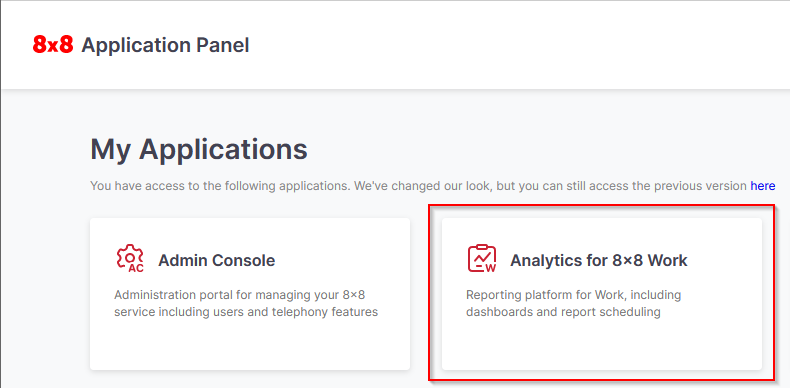Follow the blue "here" link
The height and width of the screenshot is (388, 790).
point(763,186)
